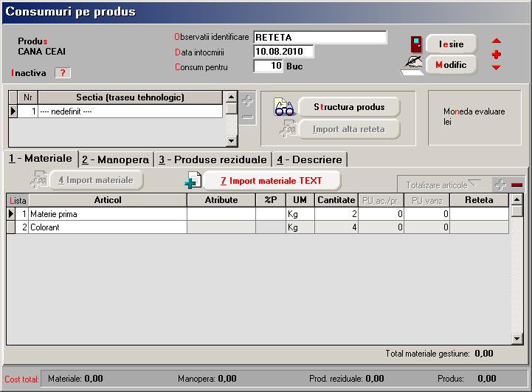
Task: Click the PU vanz cell of Materie prima
Action: coord(426,214)
